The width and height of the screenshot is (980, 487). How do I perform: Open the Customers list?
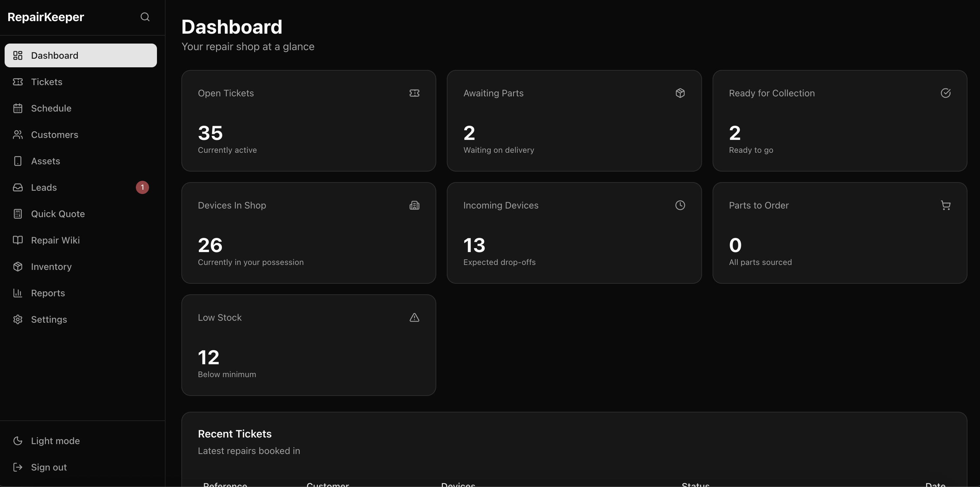pos(54,134)
